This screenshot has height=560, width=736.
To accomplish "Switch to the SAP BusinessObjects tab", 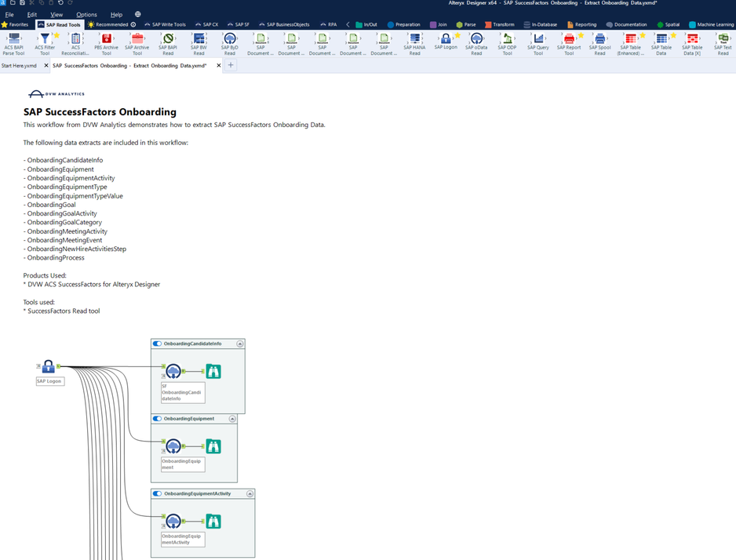I will 284,24.
